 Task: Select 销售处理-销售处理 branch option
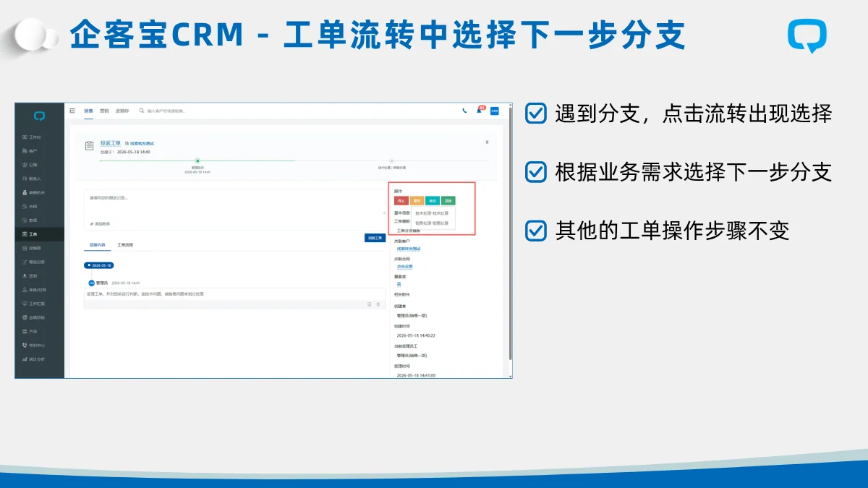pos(431,223)
